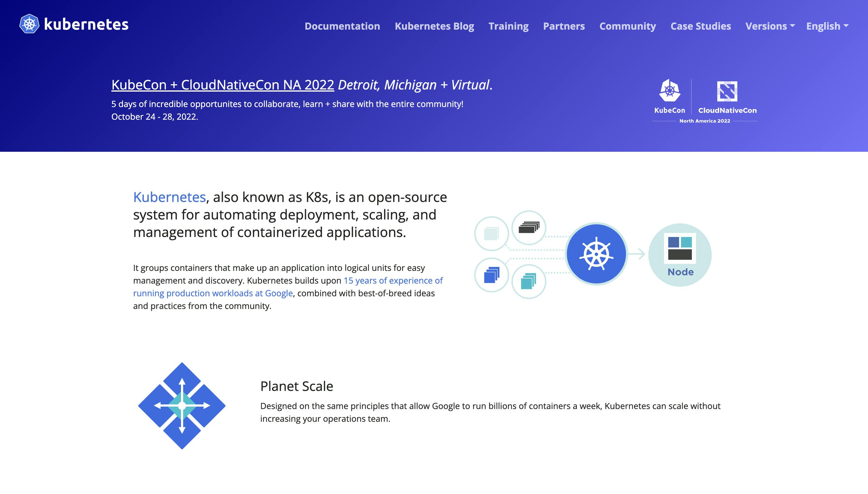Click the Kubernetes Blog navigation item
868x494 pixels.
pos(434,26)
